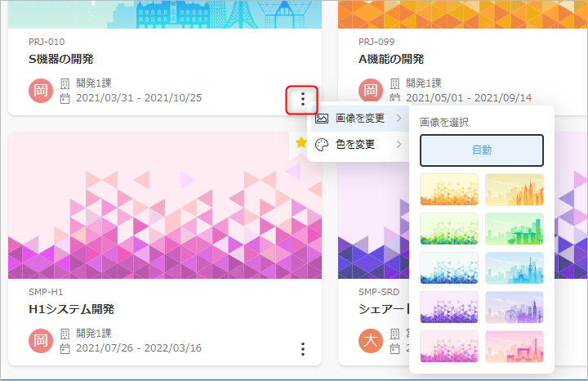This screenshot has width=588, height=381.
Task: Click the 岡 avatar on H1システム開発 card
Action: [41, 341]
